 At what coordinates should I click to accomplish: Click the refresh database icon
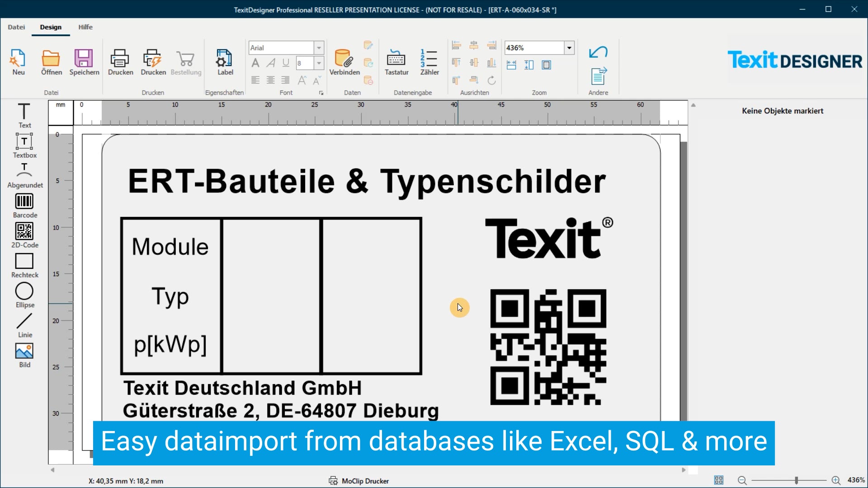click(x=368, y=63)
